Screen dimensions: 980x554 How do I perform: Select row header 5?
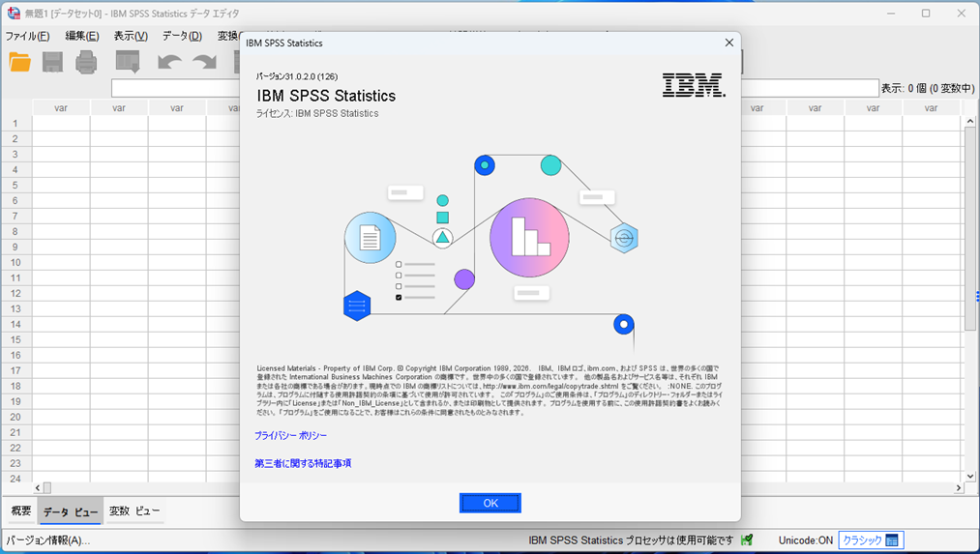tap(15, 186)
